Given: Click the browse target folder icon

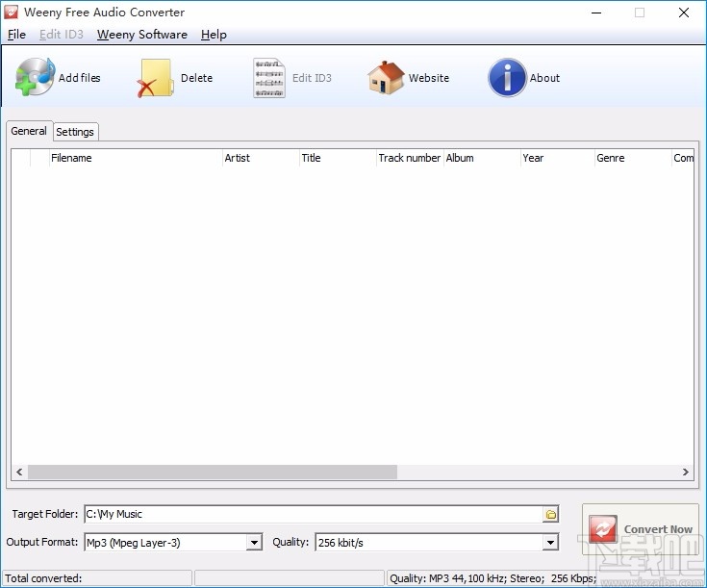Looking at the screenshot, I should 550,515.
